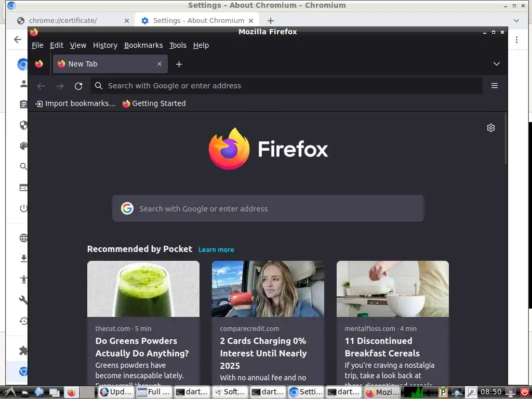
Task: Expand Chromium tab search chevron
Action: point(516,21)
